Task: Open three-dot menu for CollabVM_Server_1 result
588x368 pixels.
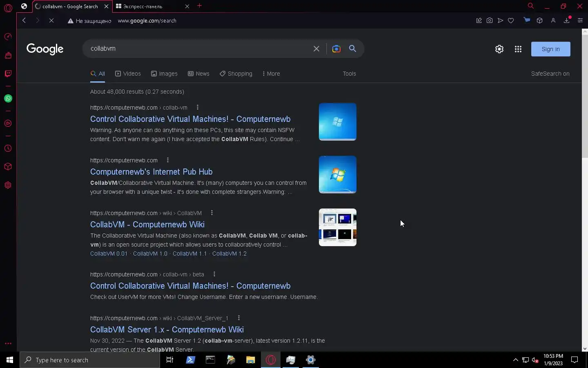Action: coord(239,318)
